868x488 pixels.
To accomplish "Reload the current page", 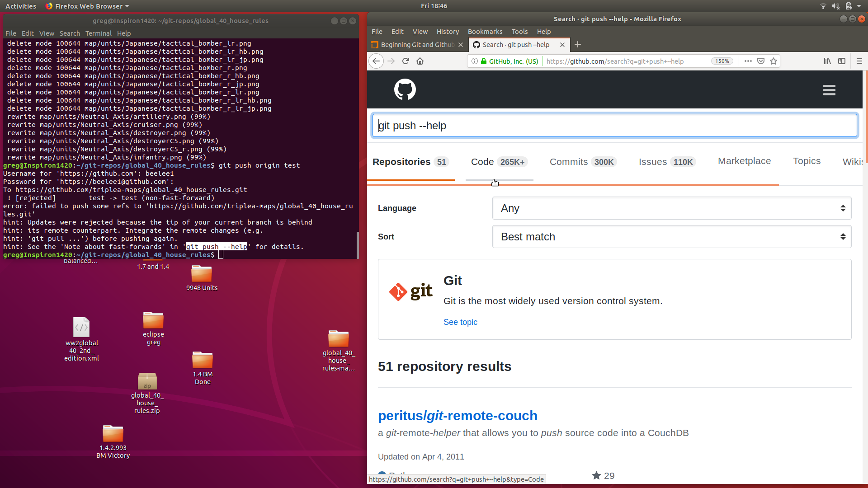I will click(406, 61).
